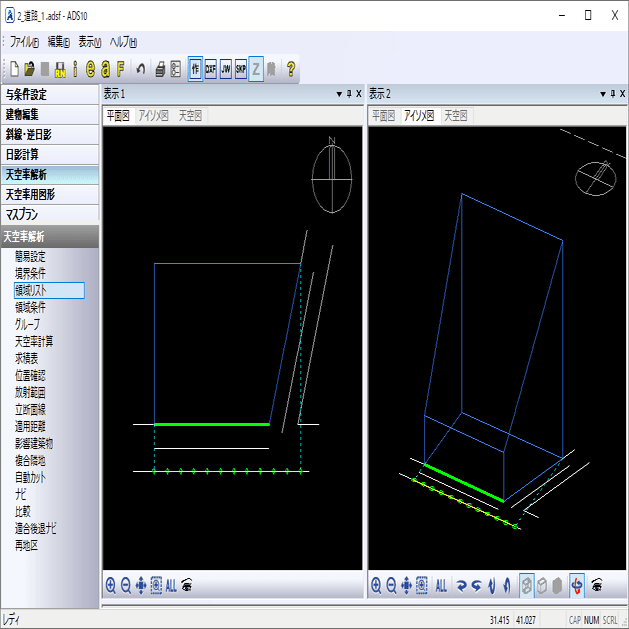Viewport: 629px width, 629px height.
Task: Click 放射範囲 in the side list
Action: pos(30,392)
